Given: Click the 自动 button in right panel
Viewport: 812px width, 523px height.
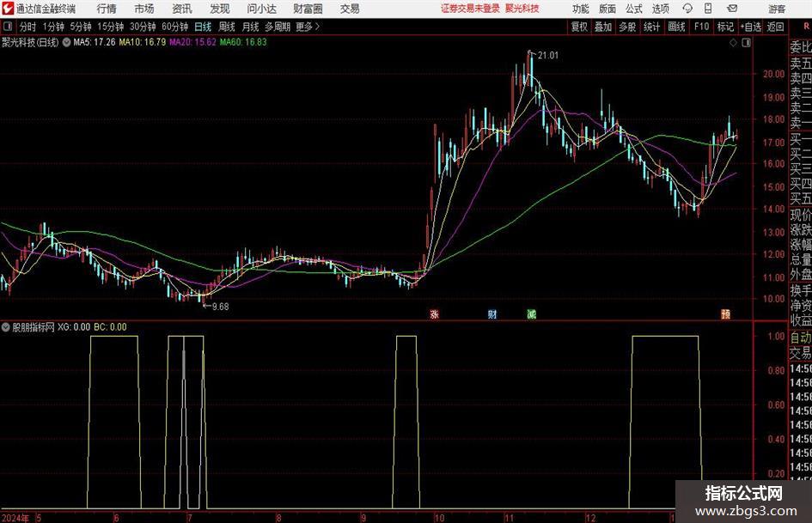Looking at the screenshot, I should coord(801,338).
